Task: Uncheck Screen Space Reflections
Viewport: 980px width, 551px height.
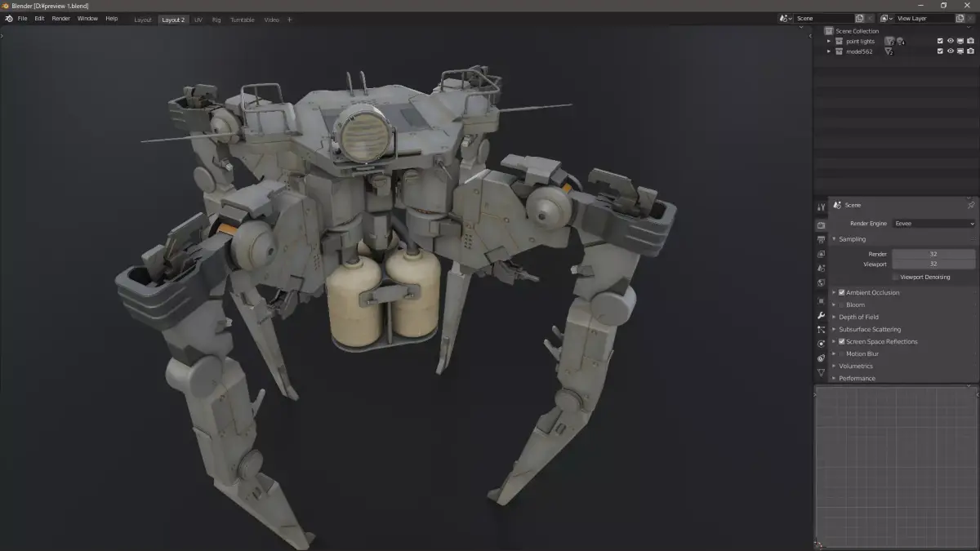Action: (x=841, y=341)
